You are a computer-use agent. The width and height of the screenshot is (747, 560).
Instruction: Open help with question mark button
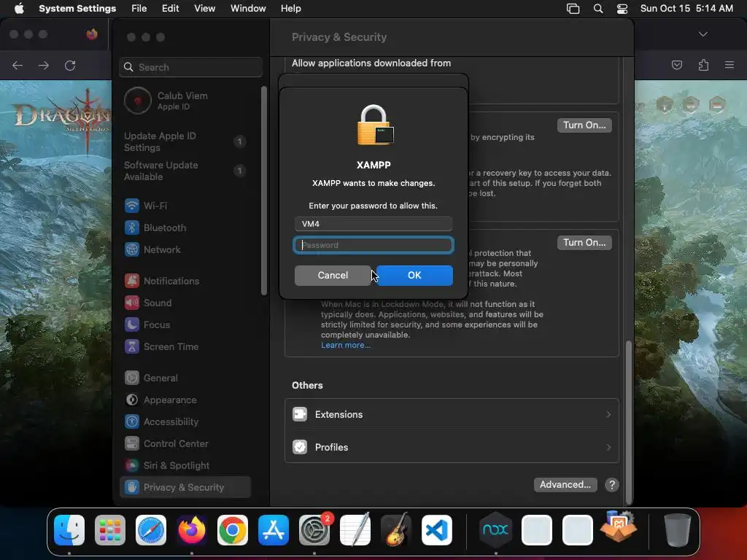click(612, 485)
